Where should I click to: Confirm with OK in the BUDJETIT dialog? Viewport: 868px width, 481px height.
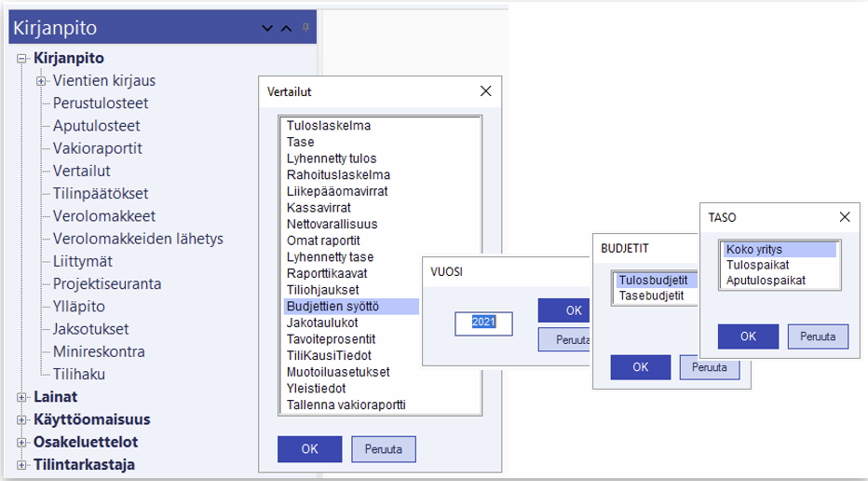[x=640, y=367]
